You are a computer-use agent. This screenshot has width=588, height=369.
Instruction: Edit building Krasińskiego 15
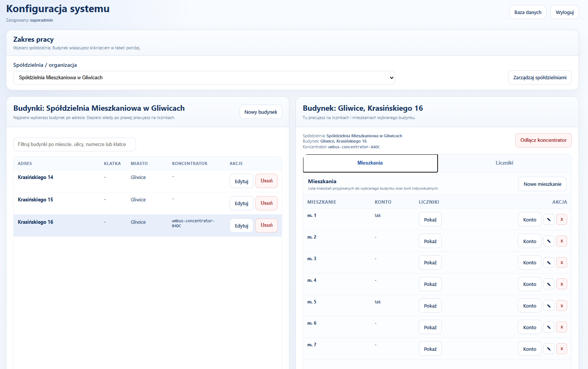click(241, 203)
